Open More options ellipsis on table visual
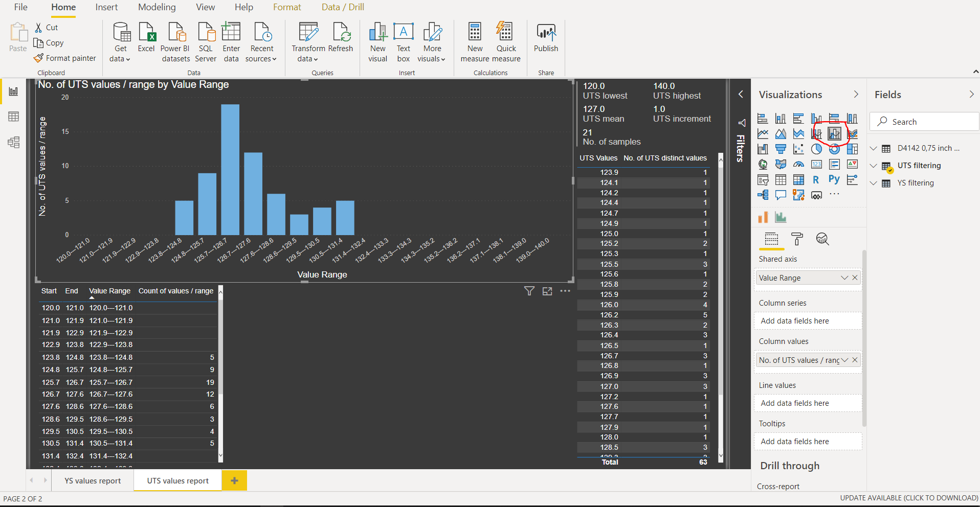This screenshot has height=507, width=980. pyautogui.click(x=565, y=291)
